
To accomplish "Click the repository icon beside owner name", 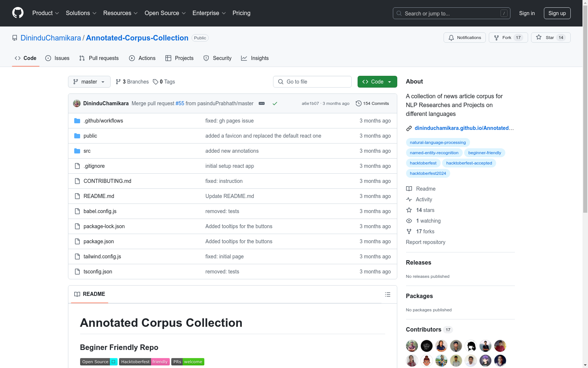I will click(15, 38).
